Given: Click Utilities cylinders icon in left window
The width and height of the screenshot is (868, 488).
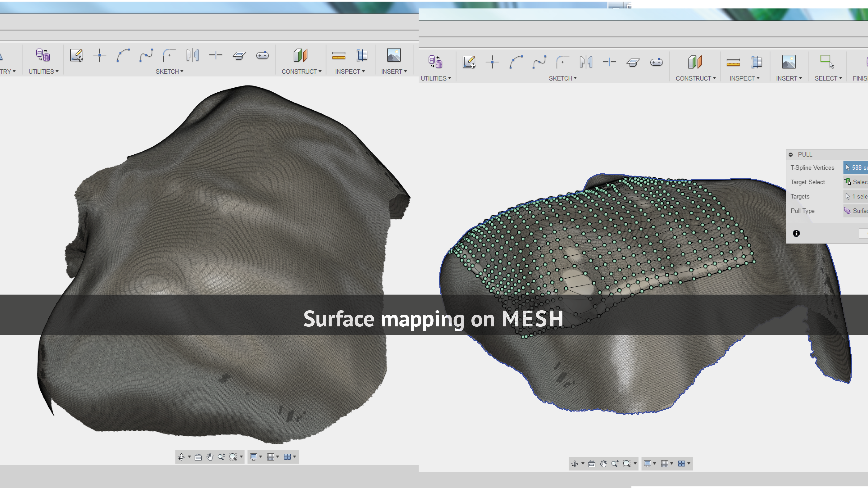Looking at the screenshot, I should tap(43, 55).
